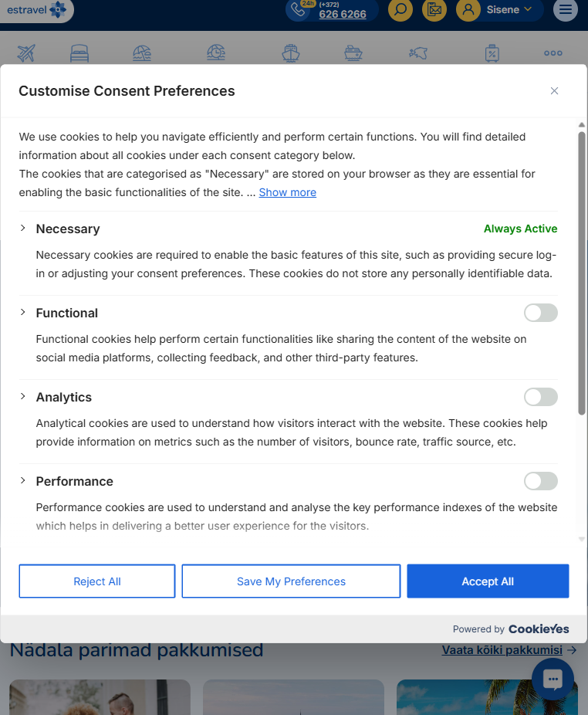Click the Show more link
Image resolution: width=588 pixels, height=715 pixels.
(288, 192)
